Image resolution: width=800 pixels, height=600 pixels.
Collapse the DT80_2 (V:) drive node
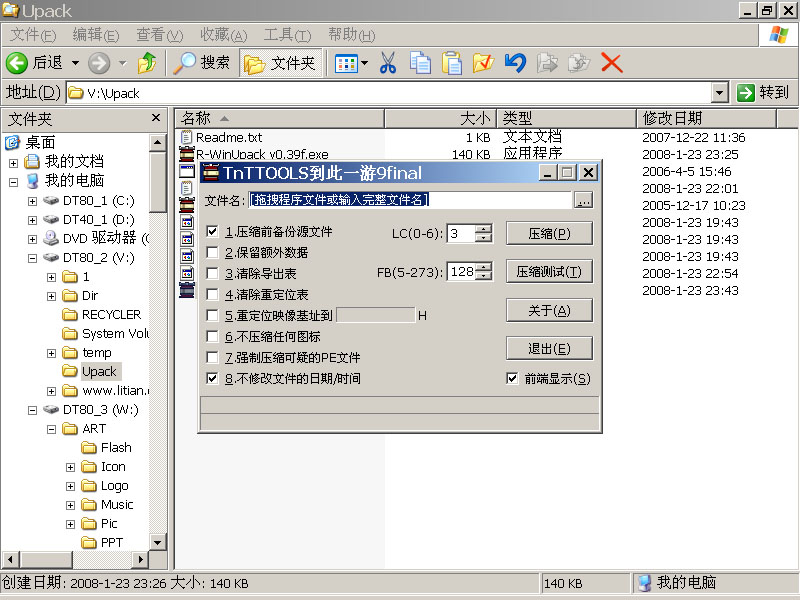32,258
